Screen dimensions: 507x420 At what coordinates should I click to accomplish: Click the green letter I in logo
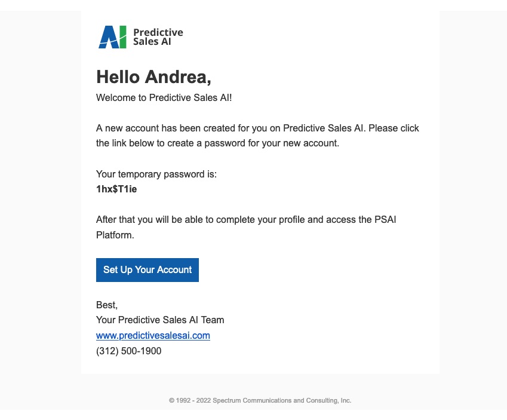pyautogui.click(x=123, y=37)
